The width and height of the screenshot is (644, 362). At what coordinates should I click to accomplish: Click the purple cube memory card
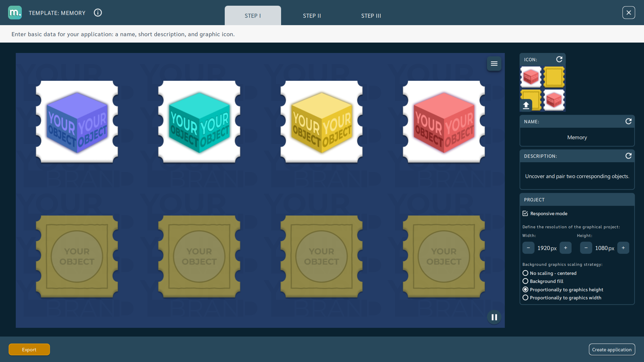click(77, 122)
